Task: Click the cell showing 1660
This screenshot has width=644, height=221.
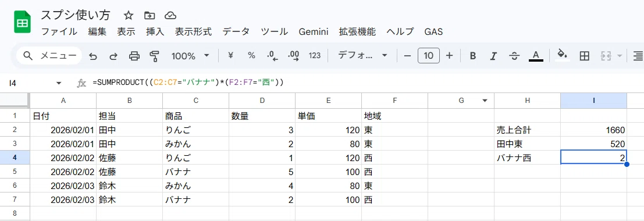Action: point(593,130)
